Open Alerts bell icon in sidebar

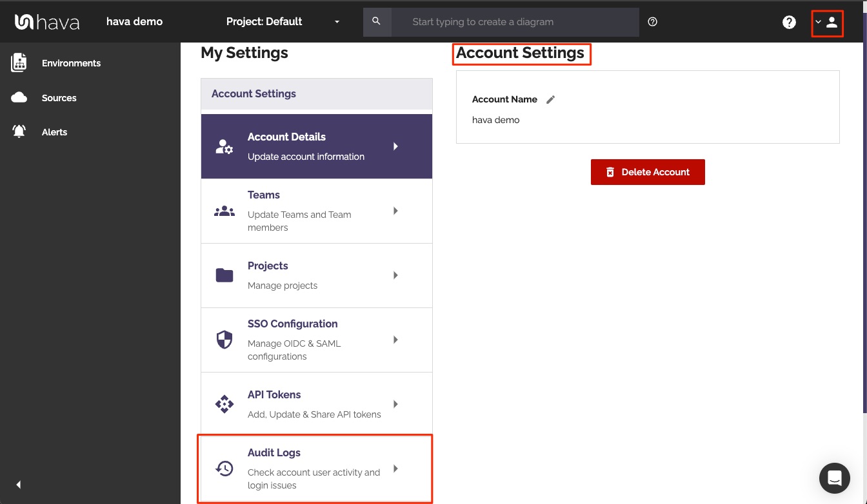(x=19, y=132)
